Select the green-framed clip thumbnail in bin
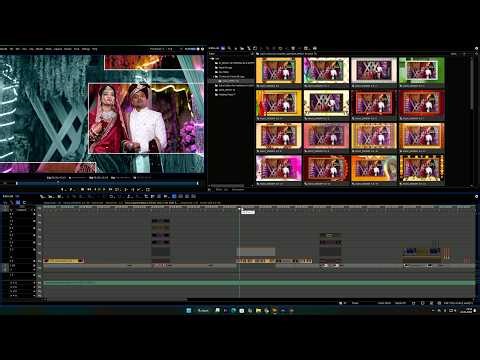 tap(421, 70)
